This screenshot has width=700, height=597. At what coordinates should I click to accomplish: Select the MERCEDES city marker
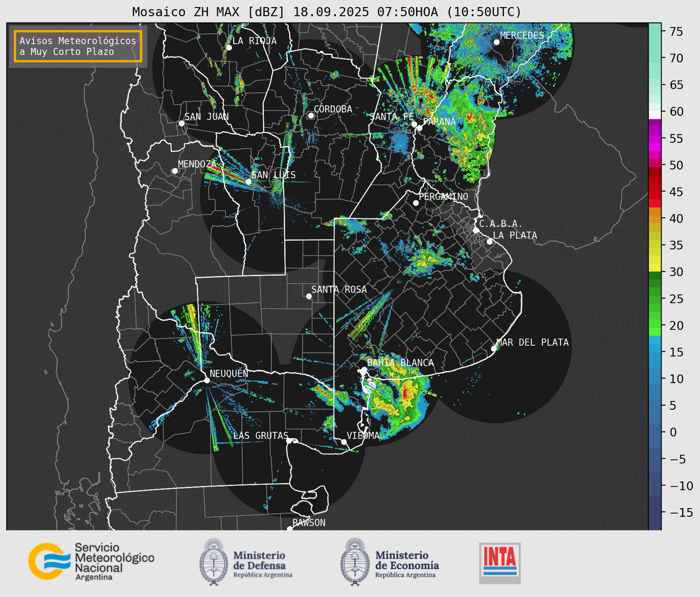[496, 42]
